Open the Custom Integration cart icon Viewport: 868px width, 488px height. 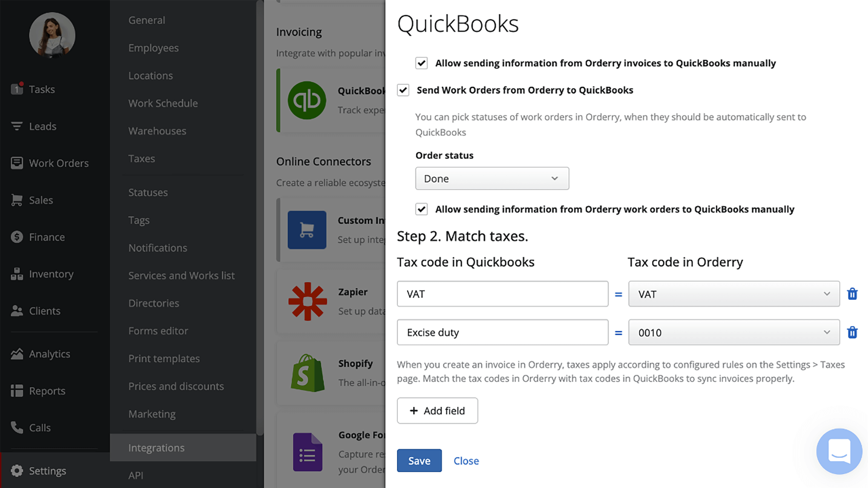pos(307,230)
